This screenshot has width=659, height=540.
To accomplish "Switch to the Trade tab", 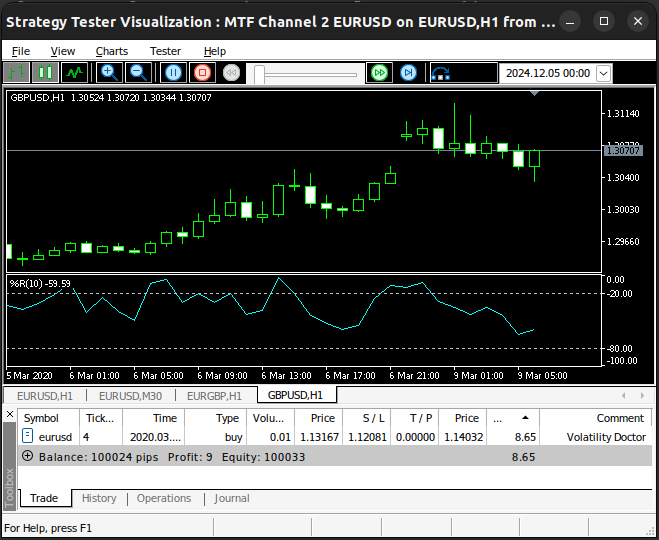I will [x=44, y=498].
